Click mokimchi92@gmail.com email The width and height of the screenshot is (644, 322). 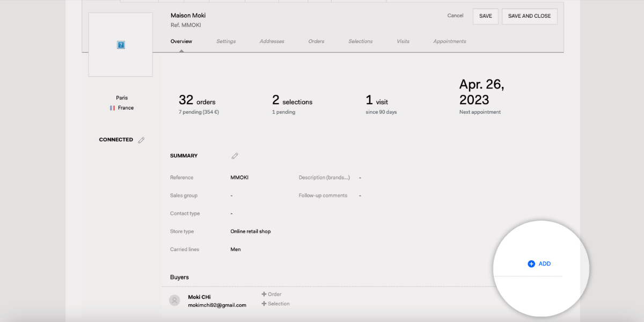tap(217, 305)
